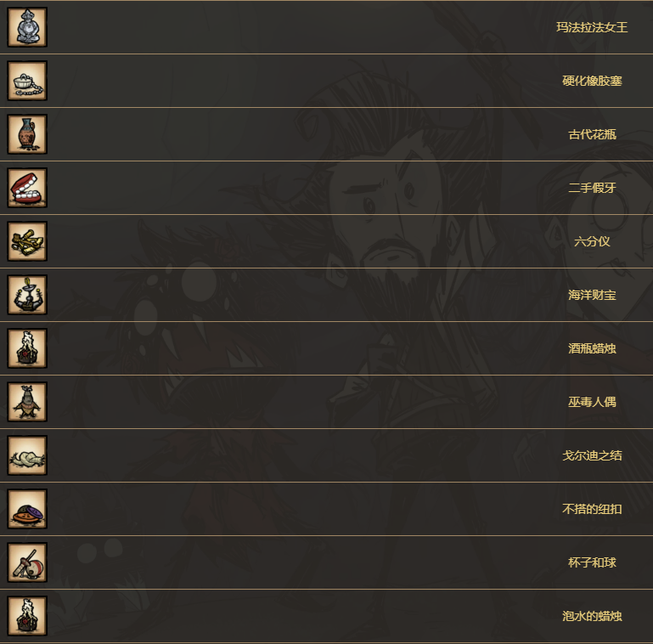Select the Gordian knot rope icon
Image resolution: width=653 pixels, height=644 pixels.
pos(27,455)
